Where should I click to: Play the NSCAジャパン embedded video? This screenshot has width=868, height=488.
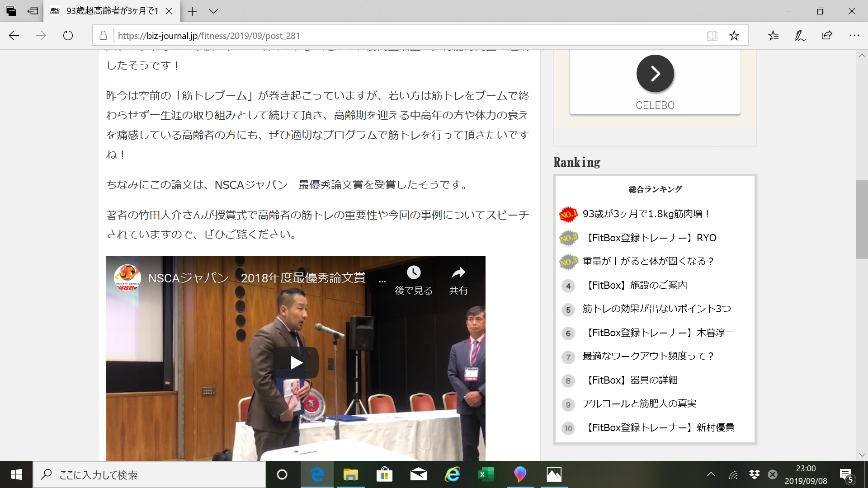tap(296, 362)
